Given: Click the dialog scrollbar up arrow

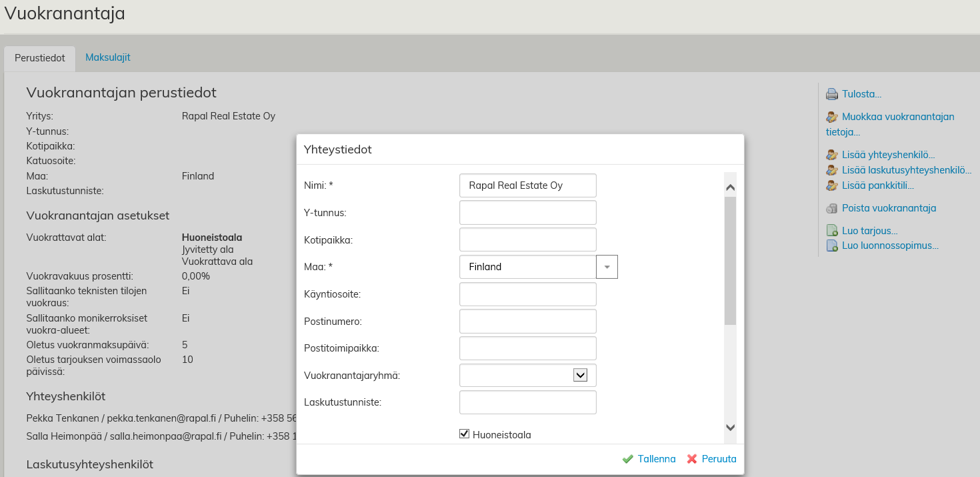Looking at the screenshot, I should (x=730, y=187).
